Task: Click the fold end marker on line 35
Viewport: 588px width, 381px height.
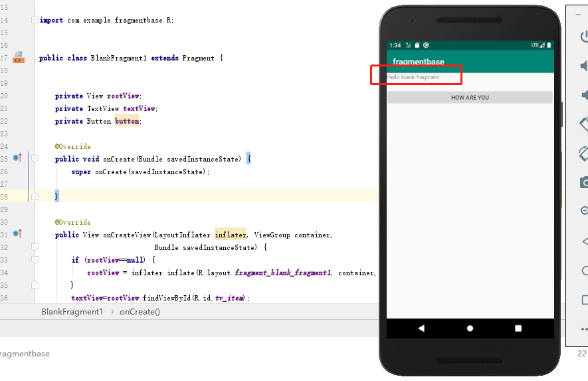Action: (x=35, y=285)
